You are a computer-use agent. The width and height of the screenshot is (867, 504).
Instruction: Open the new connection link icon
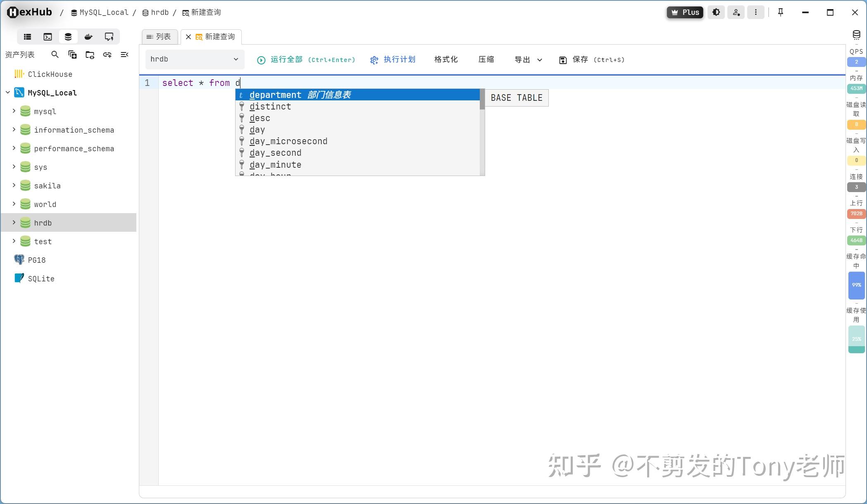pyautogui.click(x=107, y=55)
